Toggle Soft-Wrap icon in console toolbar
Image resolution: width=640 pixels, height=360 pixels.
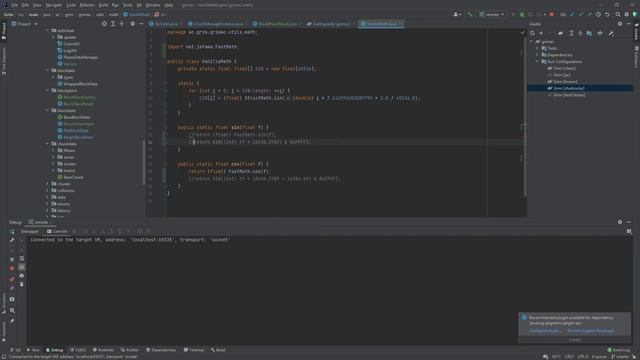click(x=22, y=259)
